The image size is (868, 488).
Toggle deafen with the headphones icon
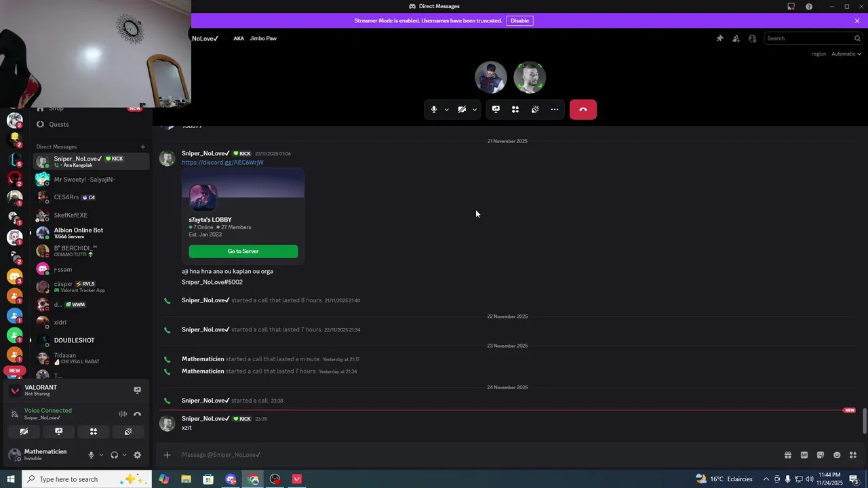click(114, 455)
